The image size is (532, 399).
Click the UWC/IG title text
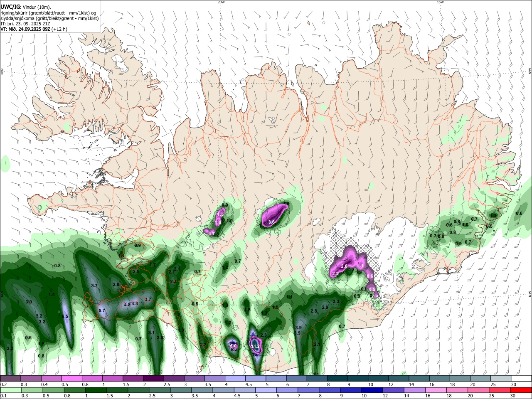[10, 7]
